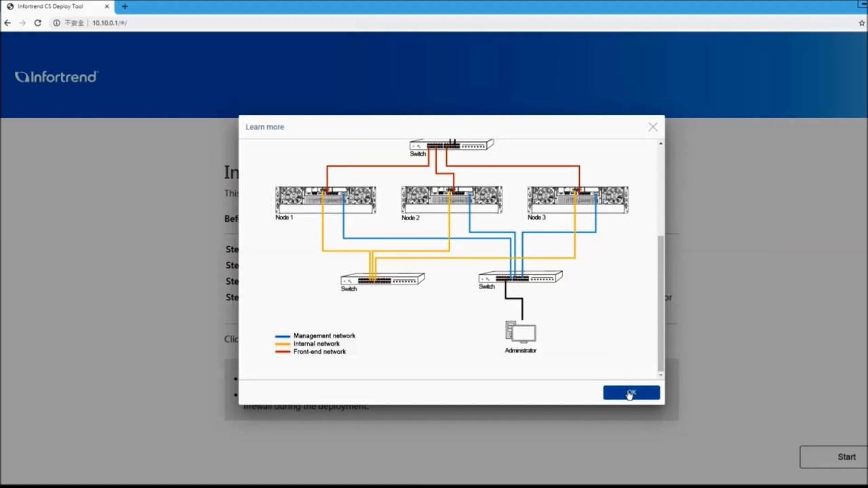
Task: Close the Infortrend CS Deploy Tool tab
Action: click(106, 6)
